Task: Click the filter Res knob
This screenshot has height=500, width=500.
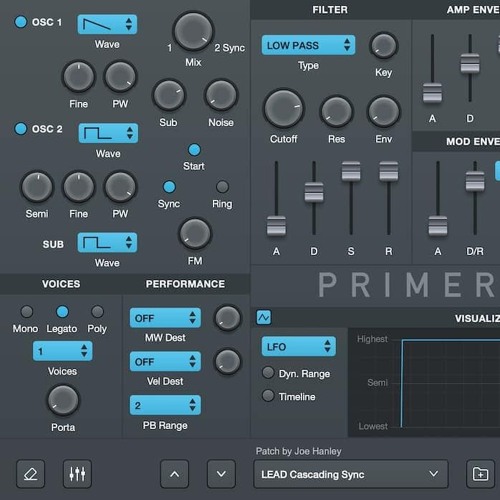Action: point(336,111)
